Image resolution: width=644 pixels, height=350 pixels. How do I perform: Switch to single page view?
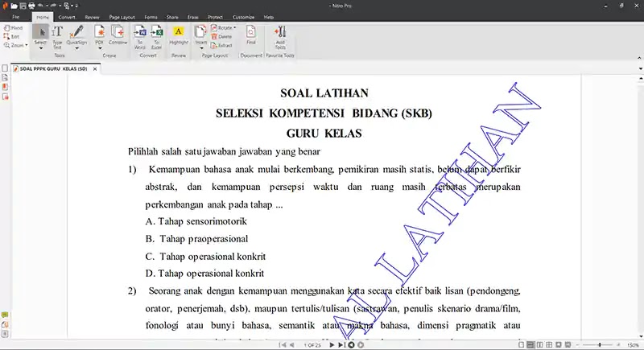[521, 345]
